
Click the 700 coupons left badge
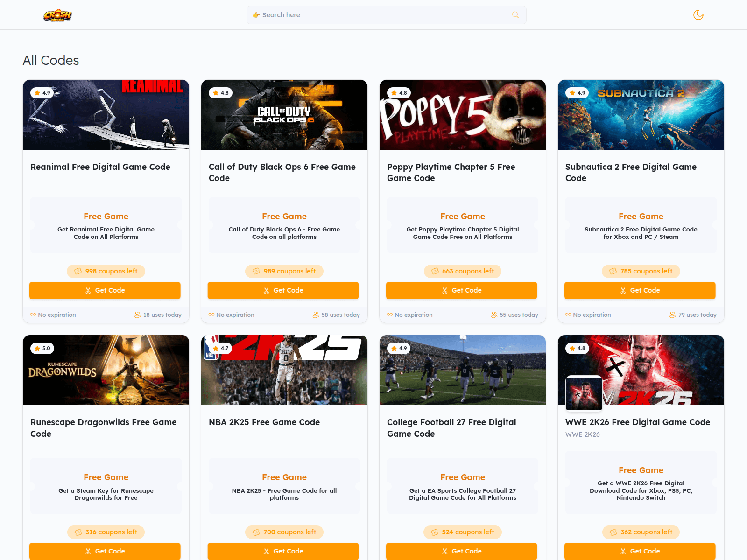[x=284, y=532]
